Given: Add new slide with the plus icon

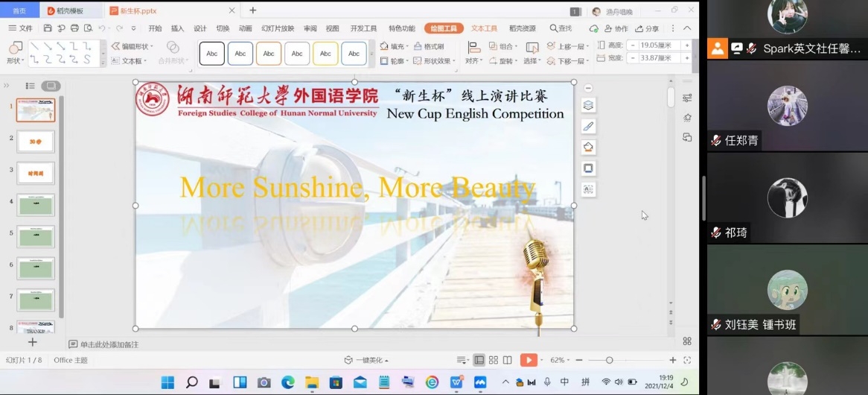Looking at the screenshot, I should click(x=32, y=342).
